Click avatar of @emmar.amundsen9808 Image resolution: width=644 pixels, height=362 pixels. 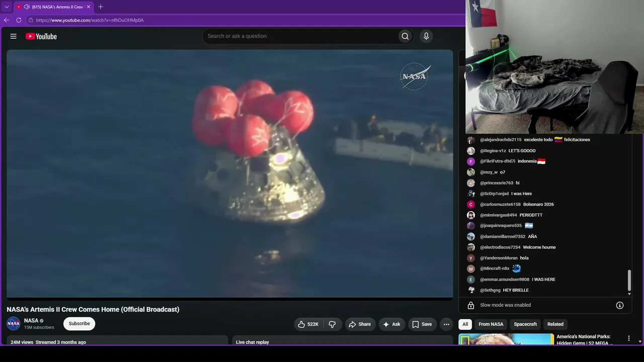471,280
